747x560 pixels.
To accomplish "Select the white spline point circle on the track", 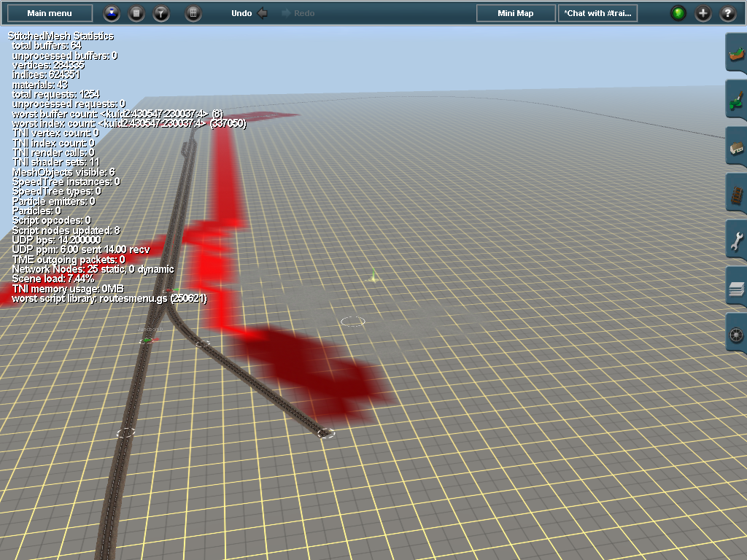I will [326, 431].
